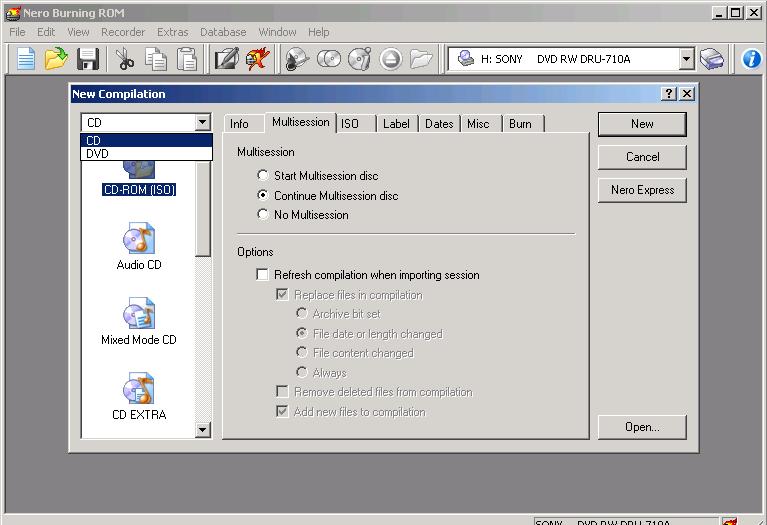Open the Info tab

(x=239, y=124)
